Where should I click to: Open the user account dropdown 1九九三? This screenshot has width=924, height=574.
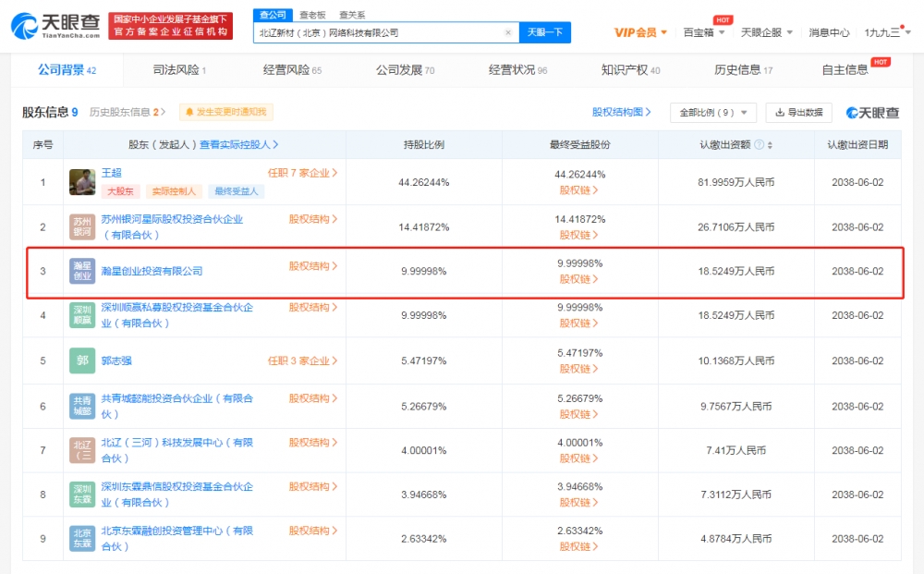(887, 32)
